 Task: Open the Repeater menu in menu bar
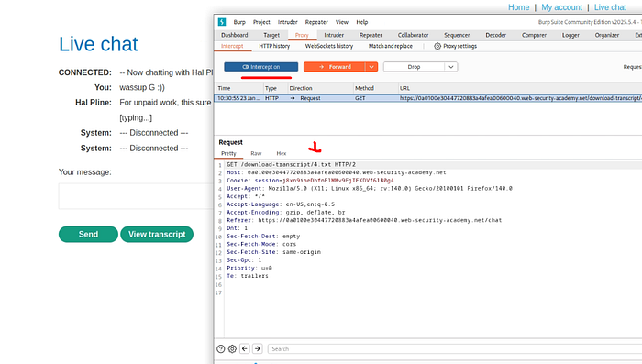[x=316, y=22]
